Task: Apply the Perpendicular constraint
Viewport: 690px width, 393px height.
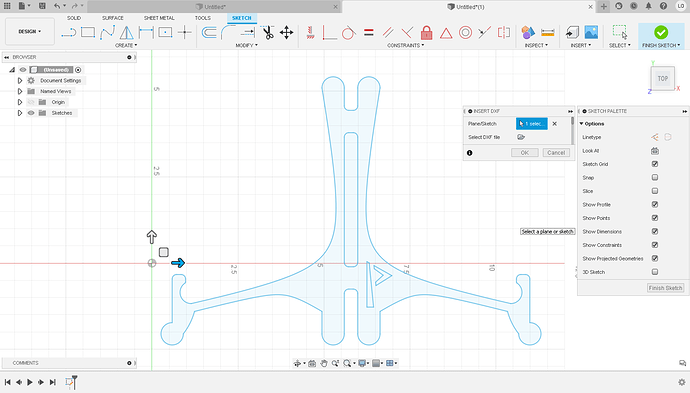Action: pyautogui.click(x=407, y=33)
